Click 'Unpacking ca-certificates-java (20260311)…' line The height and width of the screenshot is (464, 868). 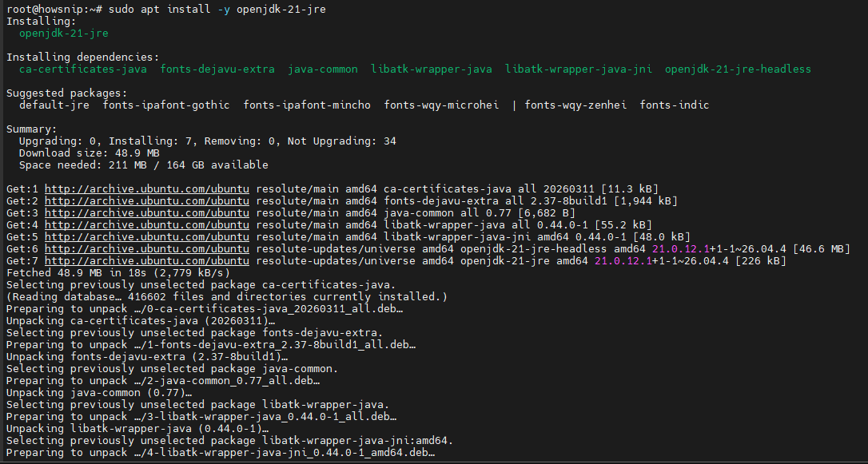[x=141, y=321]
